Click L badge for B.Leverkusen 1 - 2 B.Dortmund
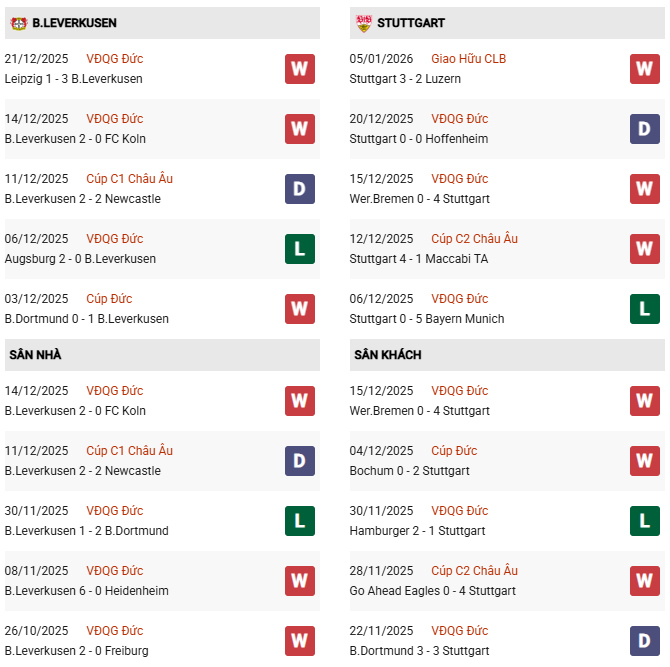This screenshot has width=670, height=667. coord(299,521)
